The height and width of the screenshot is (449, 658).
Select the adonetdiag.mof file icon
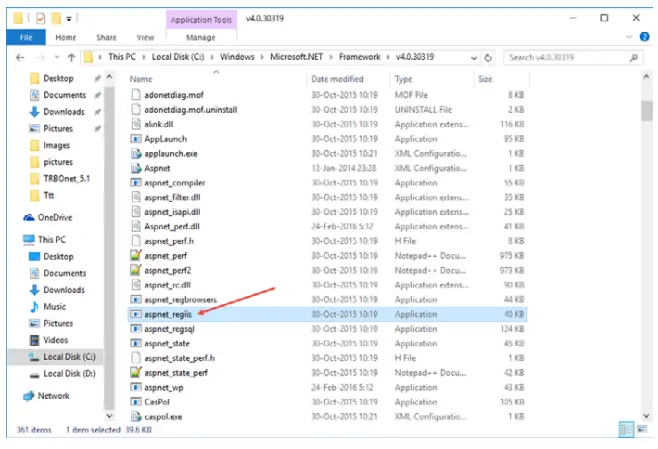(136, 94)
